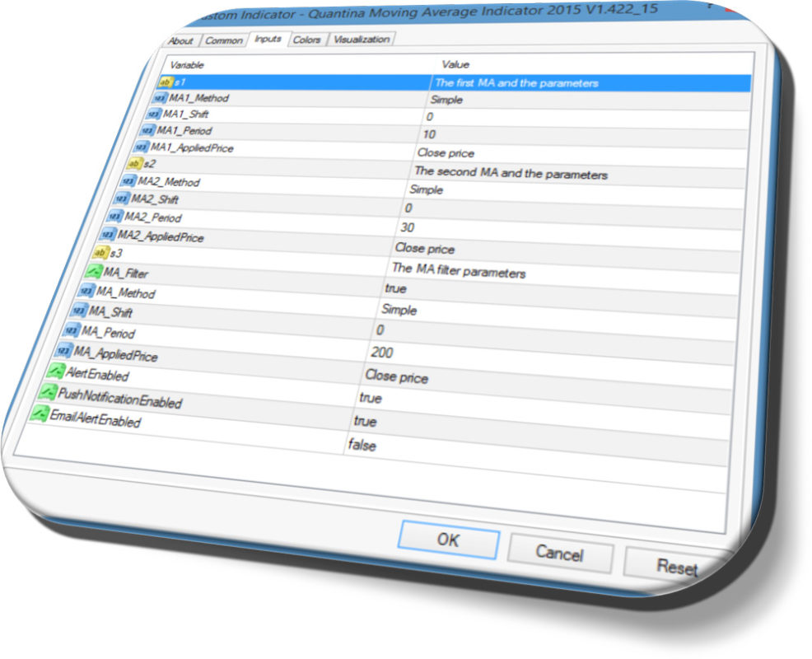Click the numeric icon beside MA1_Period
The height and width of the screenshot is (659, 812).
pyautogui.click(x=147, y=130)
